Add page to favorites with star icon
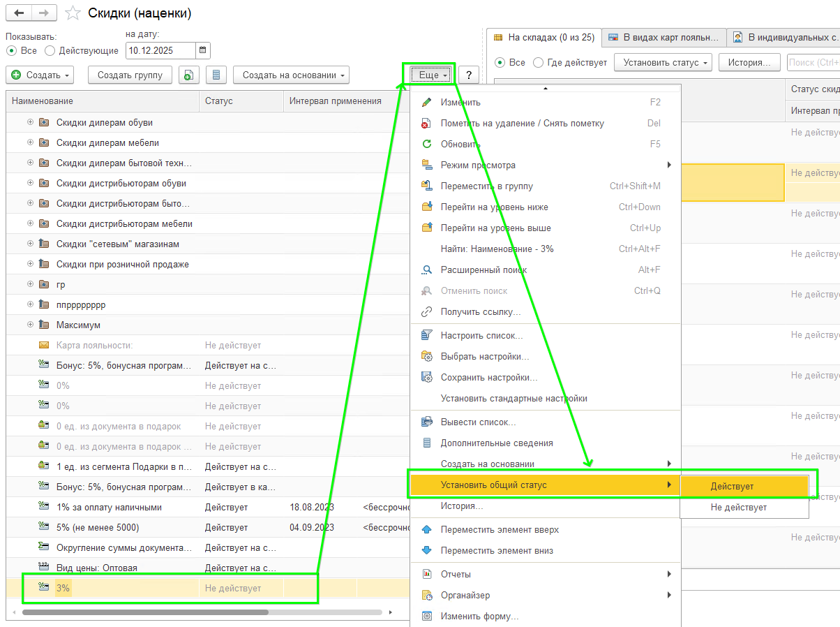Screen dimensions: 840x627 click(x=73, y=13)
